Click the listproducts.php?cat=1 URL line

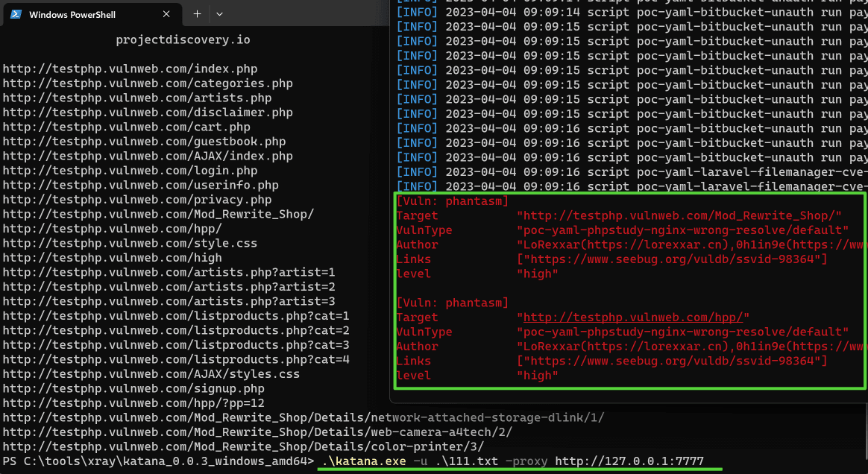(176, 316)
